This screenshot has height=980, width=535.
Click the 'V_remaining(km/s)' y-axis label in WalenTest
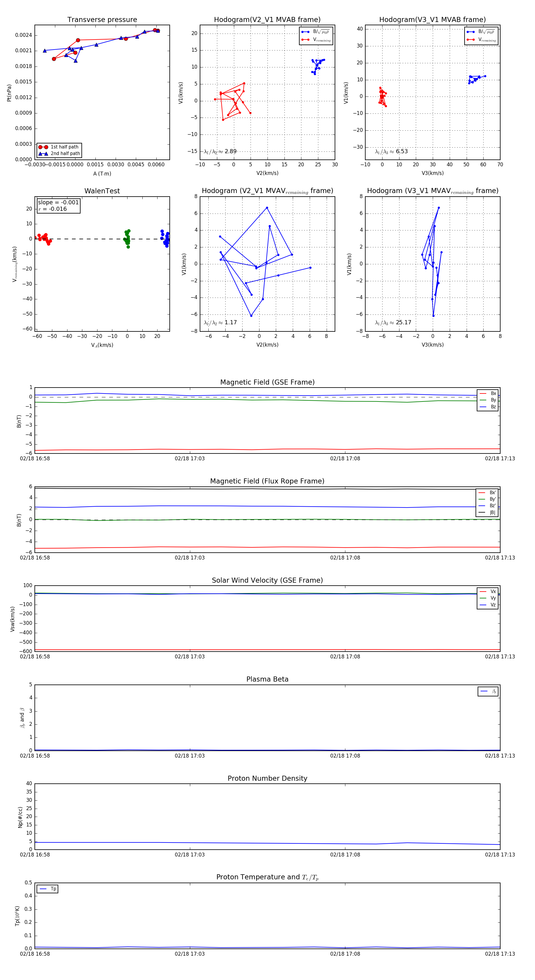coord(15,264)
